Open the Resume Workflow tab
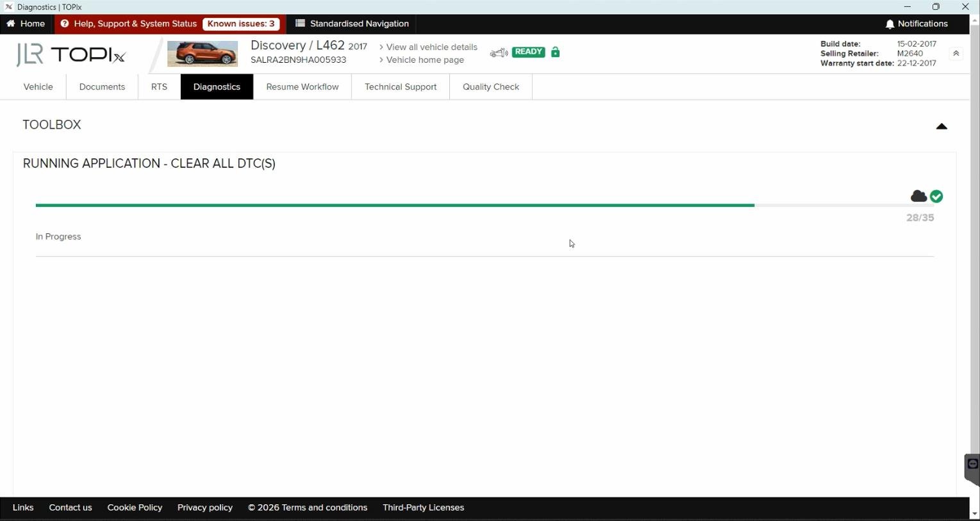This screenshot has height=521, width=980. [x=303, y=87]
